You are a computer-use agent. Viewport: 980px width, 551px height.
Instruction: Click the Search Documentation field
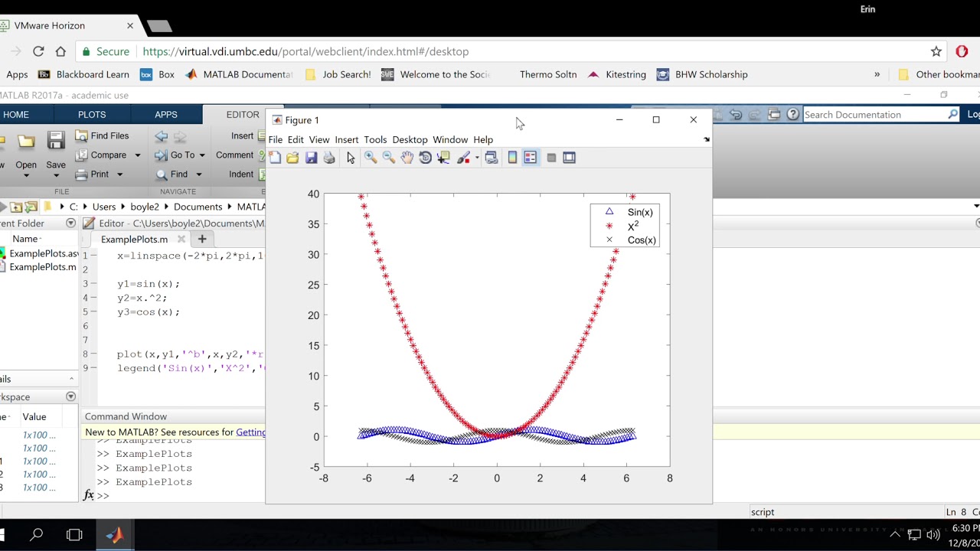click(874, 115)
